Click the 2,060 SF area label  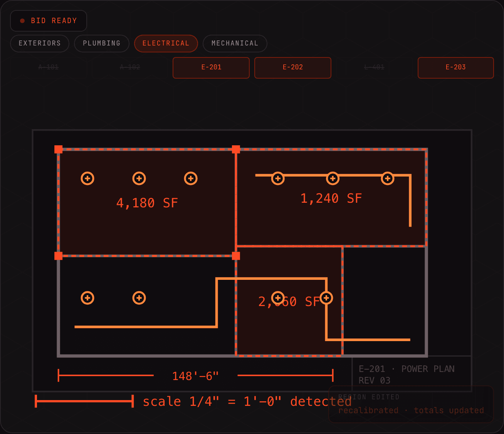(x=289, y=301)
